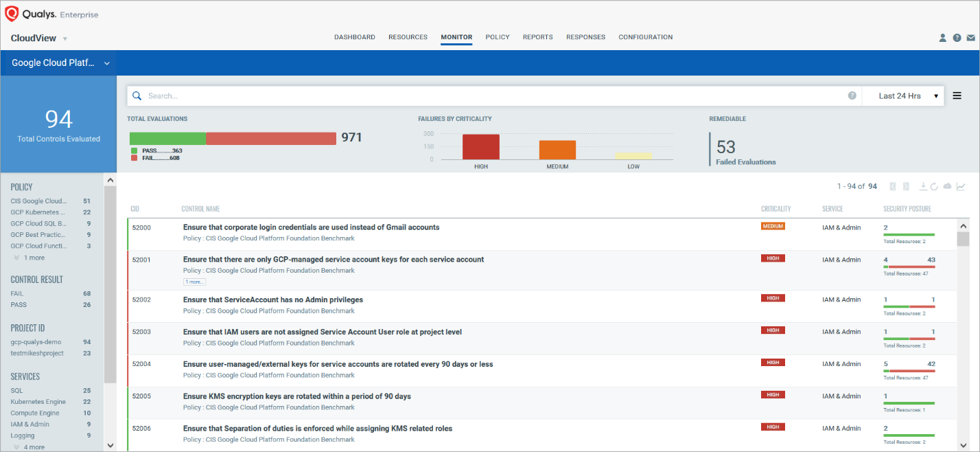Open control on Separation of duties KMS roles
This screenshot has width=980, height=452.
[x=318, y=429]
